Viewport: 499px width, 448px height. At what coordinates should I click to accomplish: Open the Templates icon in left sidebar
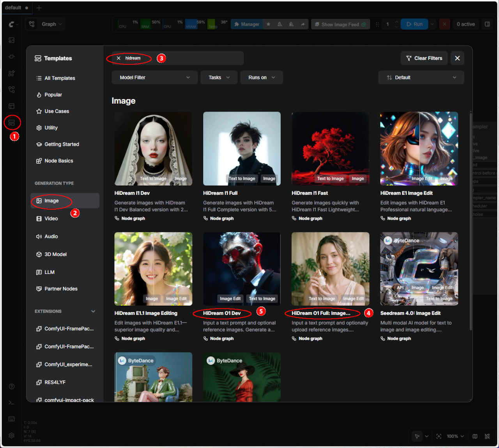click(x=12, y=122)
